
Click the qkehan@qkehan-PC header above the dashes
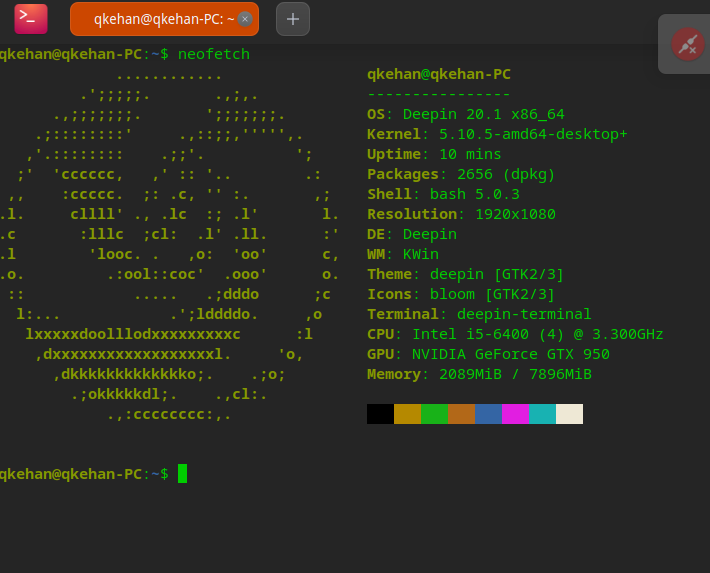[439, 74]
